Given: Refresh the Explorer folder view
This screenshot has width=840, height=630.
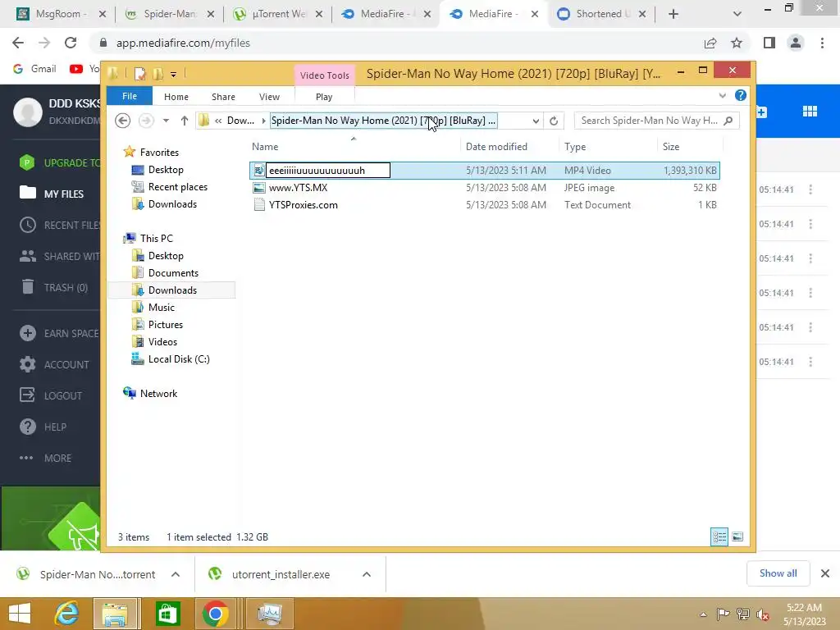Looking at the screenshot, I should (554, 121).
